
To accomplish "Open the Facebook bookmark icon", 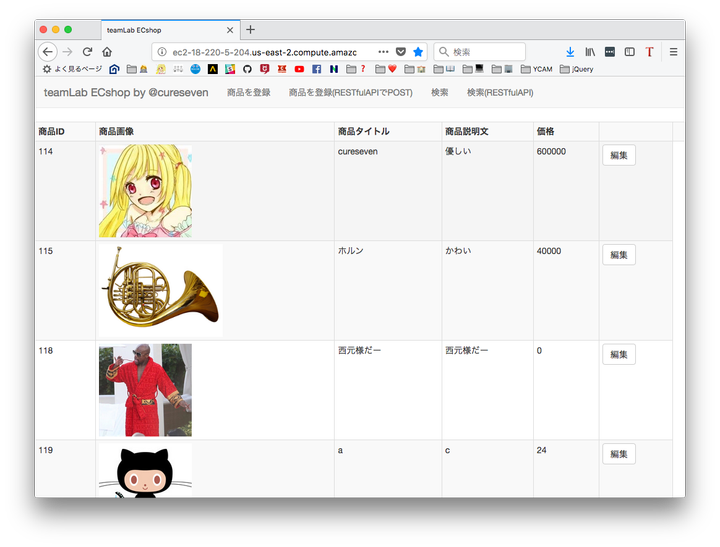I will point(316,69).
